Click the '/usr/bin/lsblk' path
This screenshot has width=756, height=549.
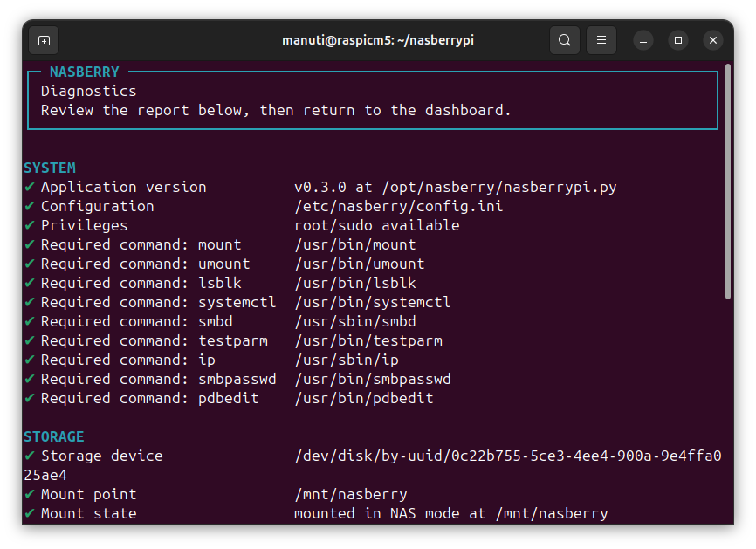[355, 283]
